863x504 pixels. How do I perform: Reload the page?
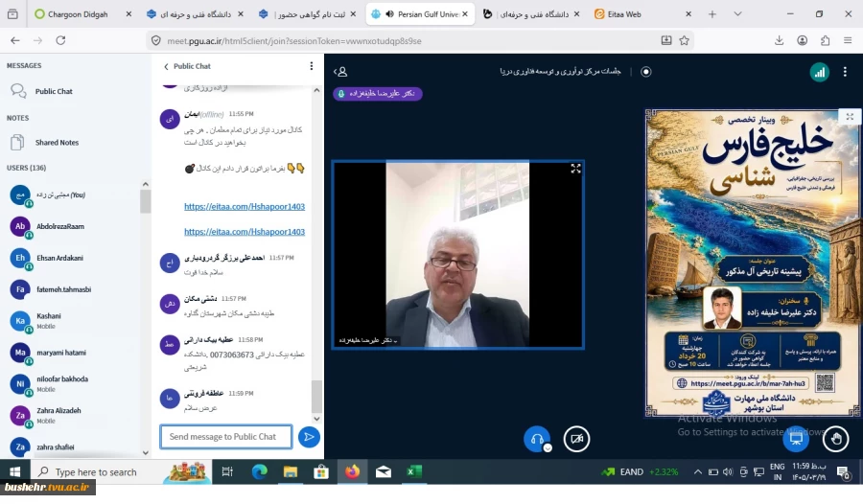60,40
